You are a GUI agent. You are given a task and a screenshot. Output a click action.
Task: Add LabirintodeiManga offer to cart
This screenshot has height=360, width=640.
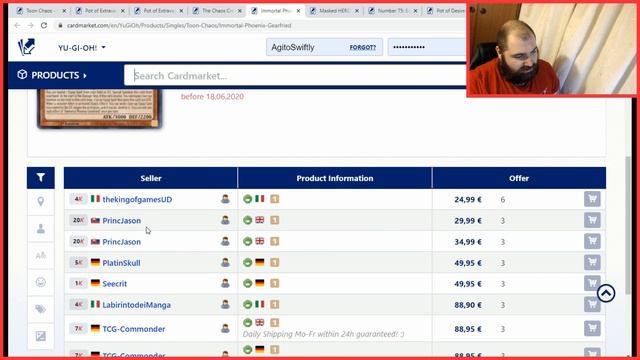click(x=592, y=304)
